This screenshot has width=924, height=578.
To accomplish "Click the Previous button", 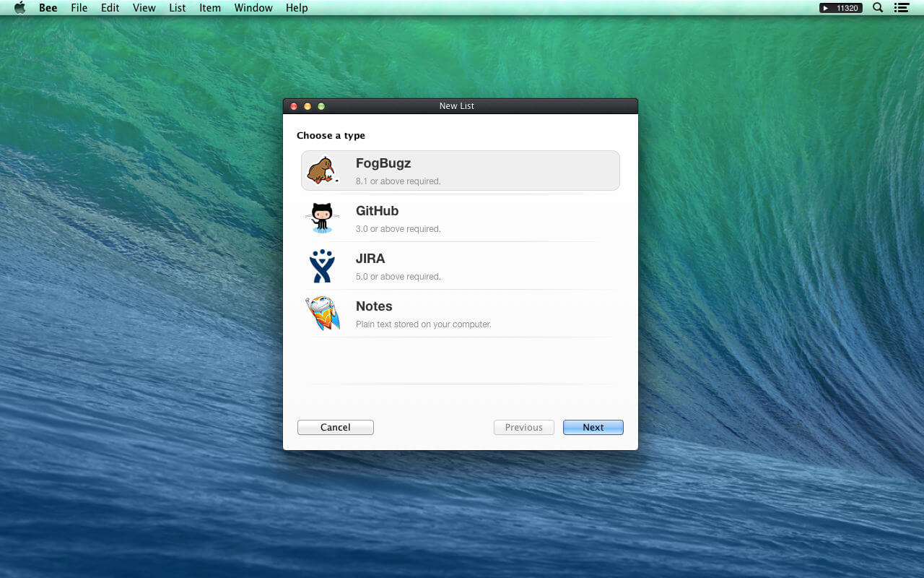I will click(524, 427).
